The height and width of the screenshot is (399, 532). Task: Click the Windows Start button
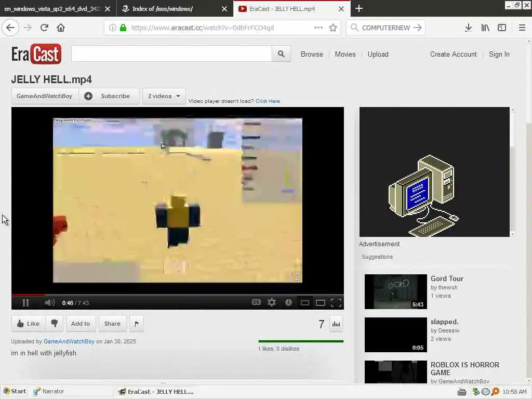tap(14, 391)
